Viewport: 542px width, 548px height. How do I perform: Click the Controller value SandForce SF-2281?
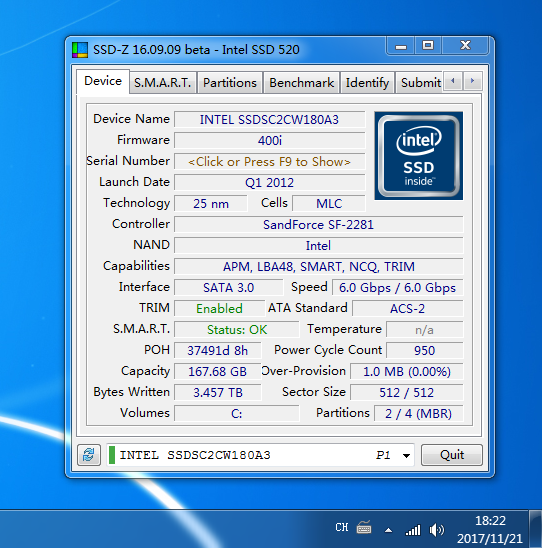(318, 225)
